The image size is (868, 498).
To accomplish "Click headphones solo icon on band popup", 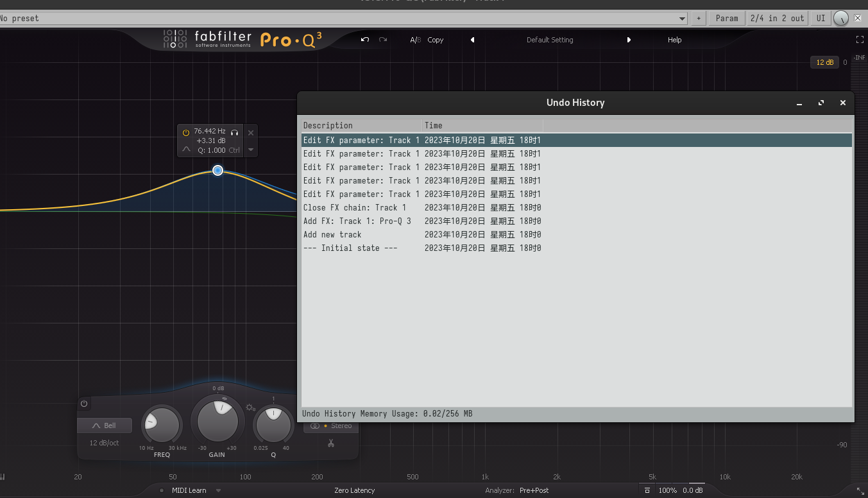I will coord(235,132).
